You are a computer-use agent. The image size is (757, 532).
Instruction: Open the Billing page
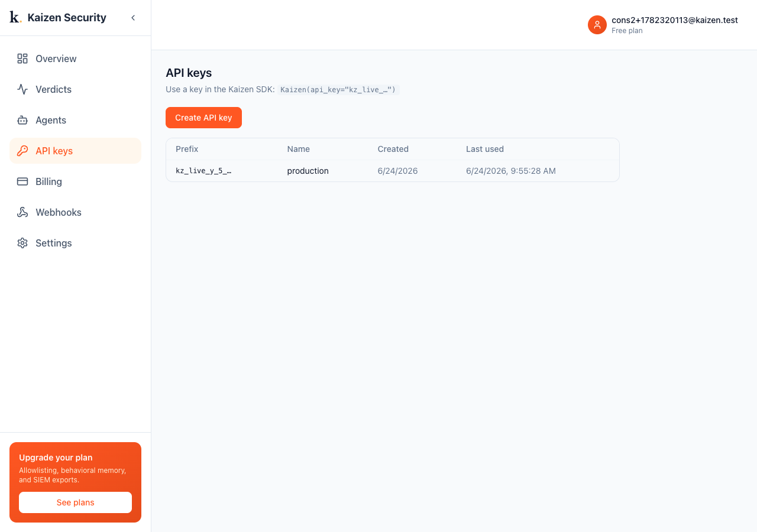(x=75, y=181)
